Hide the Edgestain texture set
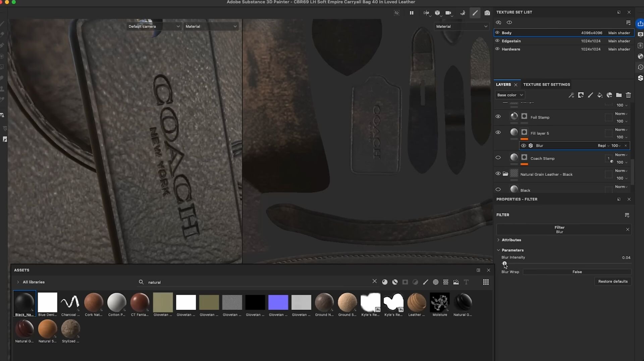 click(497, 41)
